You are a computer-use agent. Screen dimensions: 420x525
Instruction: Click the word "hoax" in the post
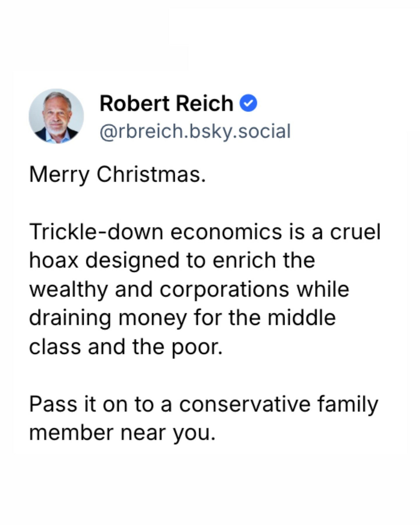pyautogui.click(x=54, y=260)
